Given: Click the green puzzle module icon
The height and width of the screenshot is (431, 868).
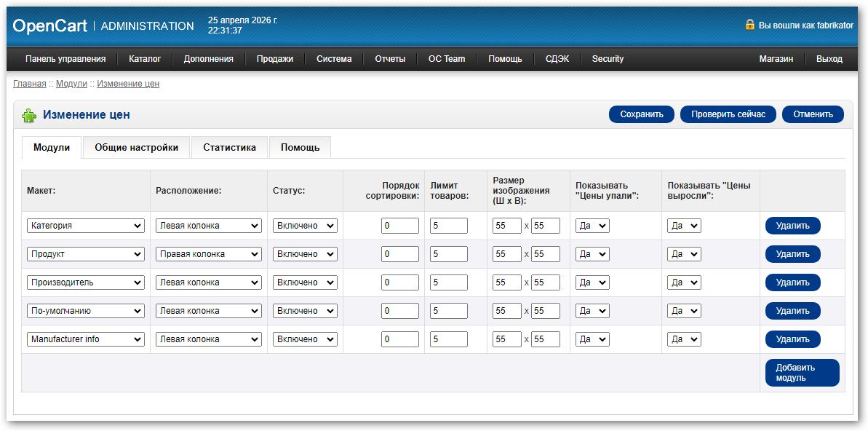Looking at the screenshot, I should (x=29, y=115).
